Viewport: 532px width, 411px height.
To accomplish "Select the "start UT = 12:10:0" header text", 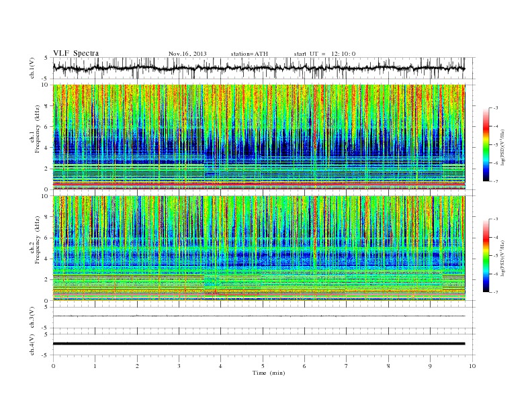I will pos(324,54).
